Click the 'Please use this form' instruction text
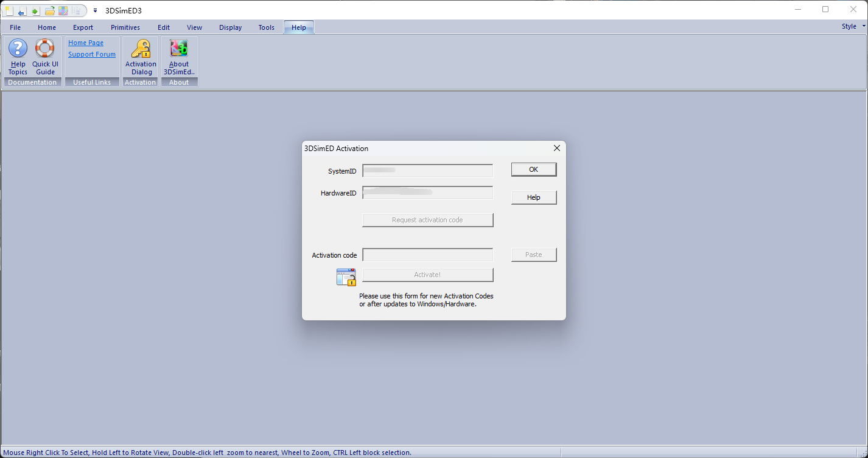Image resolution: width=868 pixels, height=458 pixels. pyautogui.click(x=426, y=300)
